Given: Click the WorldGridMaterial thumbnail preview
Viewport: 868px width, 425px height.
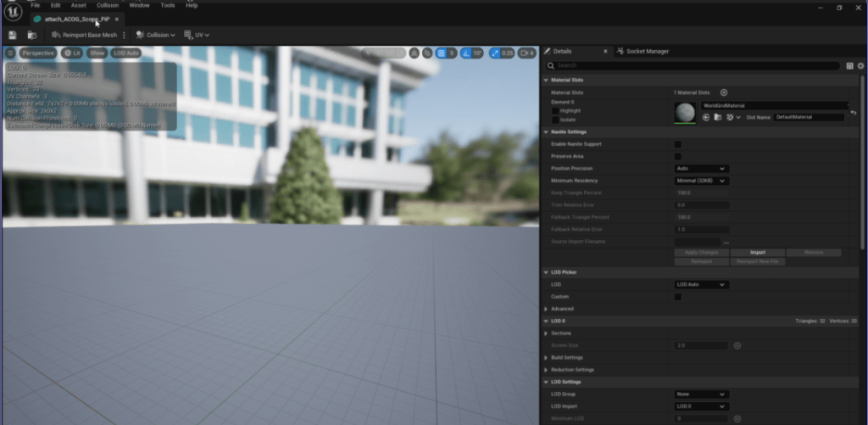Looking at the screenshot, I should tap(685, 112).
